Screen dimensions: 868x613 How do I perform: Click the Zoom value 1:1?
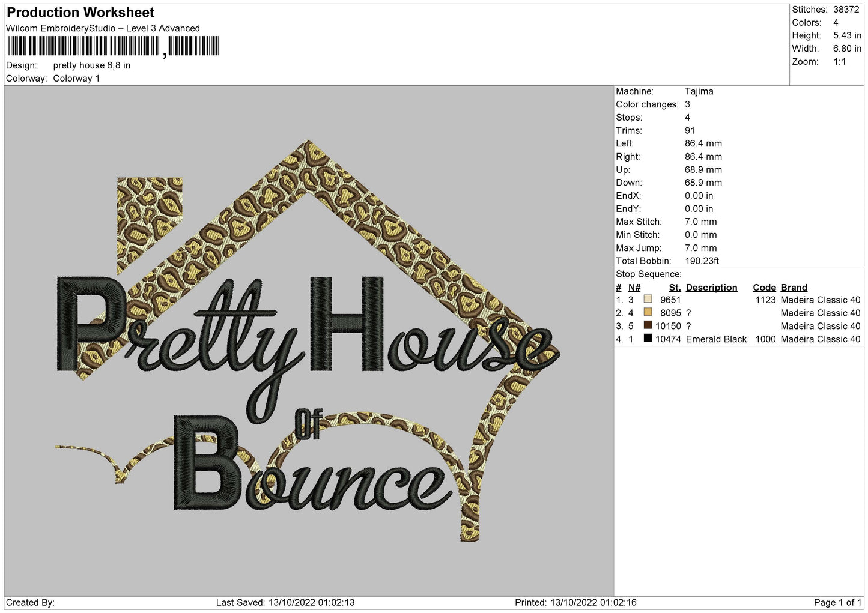coord(840,62)
